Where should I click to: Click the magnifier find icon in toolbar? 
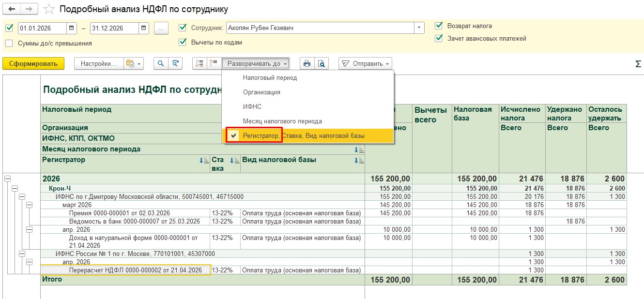tap(161, 63)
